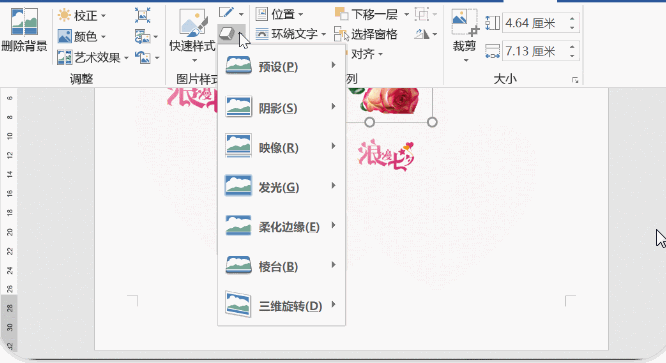Open the Soft Edges (柔化边缘) submenu
Image resolution: width=666 pixels, height=363 pixels.
[281, 226]
